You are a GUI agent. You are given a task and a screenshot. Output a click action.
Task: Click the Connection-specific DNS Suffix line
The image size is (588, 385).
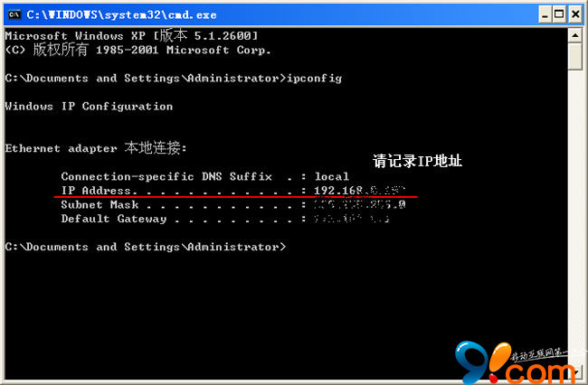(x=205, y=176)
